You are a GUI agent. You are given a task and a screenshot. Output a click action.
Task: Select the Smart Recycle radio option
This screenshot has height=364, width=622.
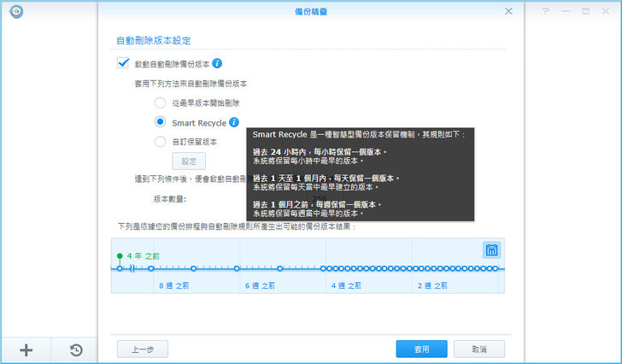pyautogui.click(x=160, y=123)
